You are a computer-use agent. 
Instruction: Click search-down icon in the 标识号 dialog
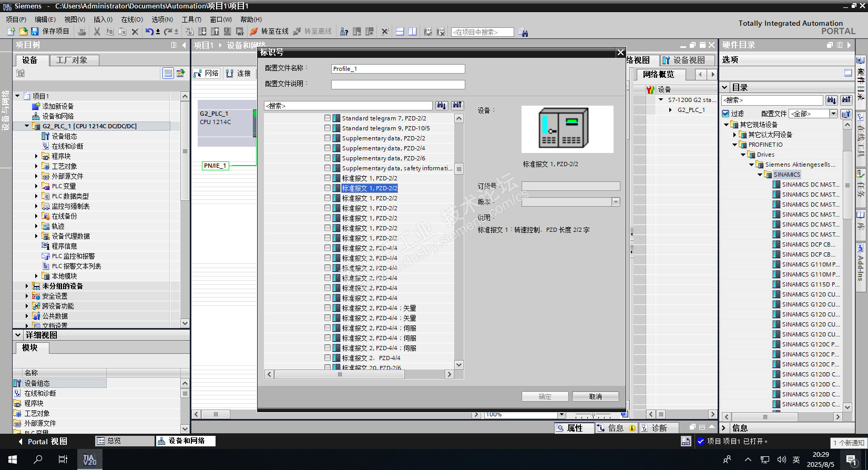tap(442, 106)
